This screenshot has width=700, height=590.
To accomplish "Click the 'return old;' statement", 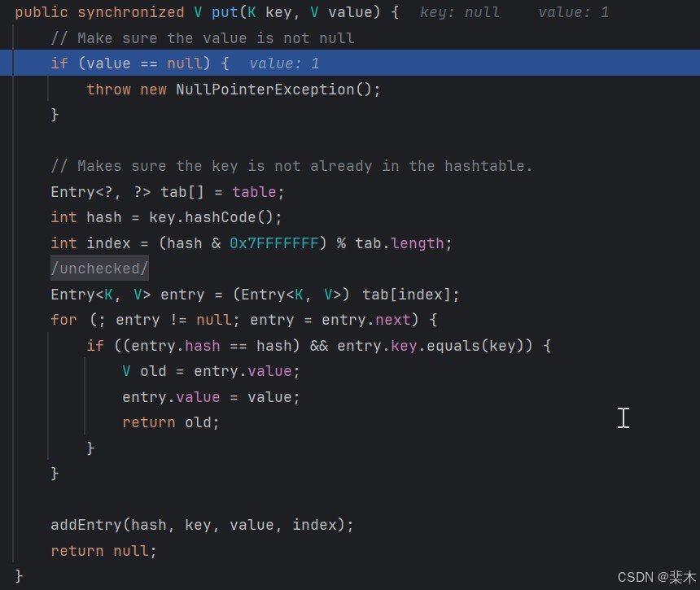I will click(x=171, y=422).
